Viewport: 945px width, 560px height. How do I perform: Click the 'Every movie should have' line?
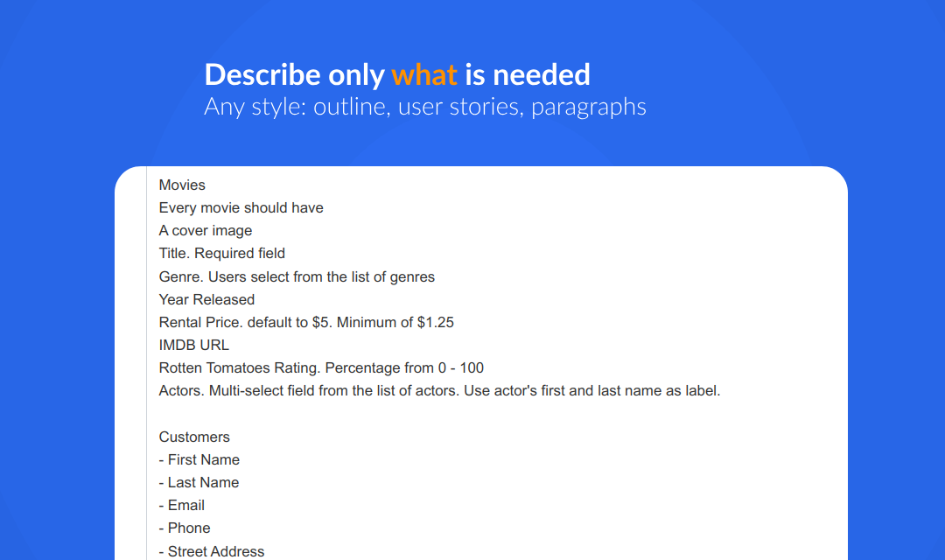click(241, 208)
